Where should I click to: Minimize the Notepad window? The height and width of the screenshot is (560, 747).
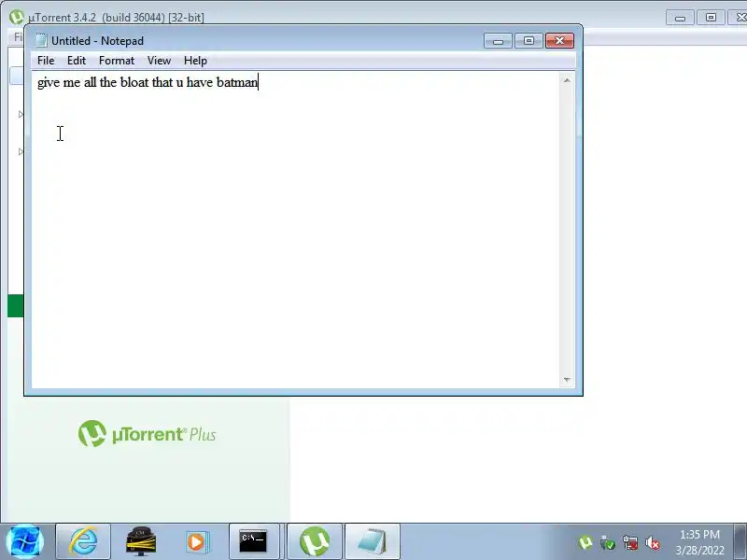pos(498,41)
